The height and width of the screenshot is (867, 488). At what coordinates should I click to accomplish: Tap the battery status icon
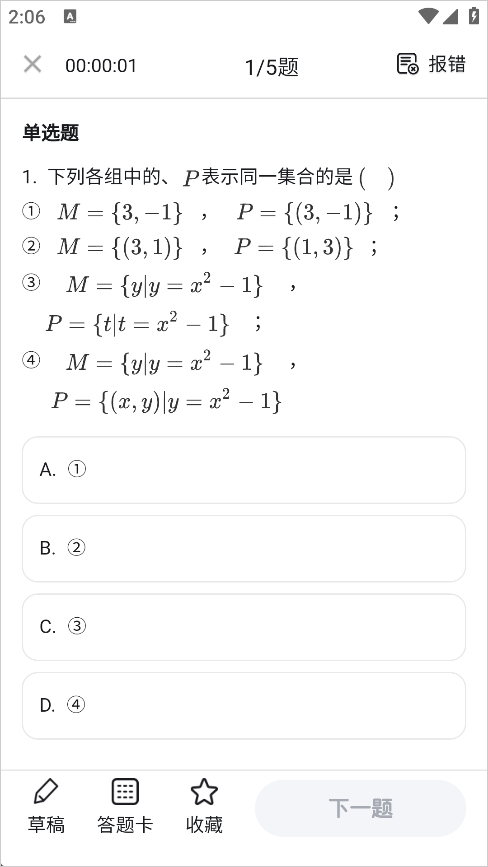(474, 15)
